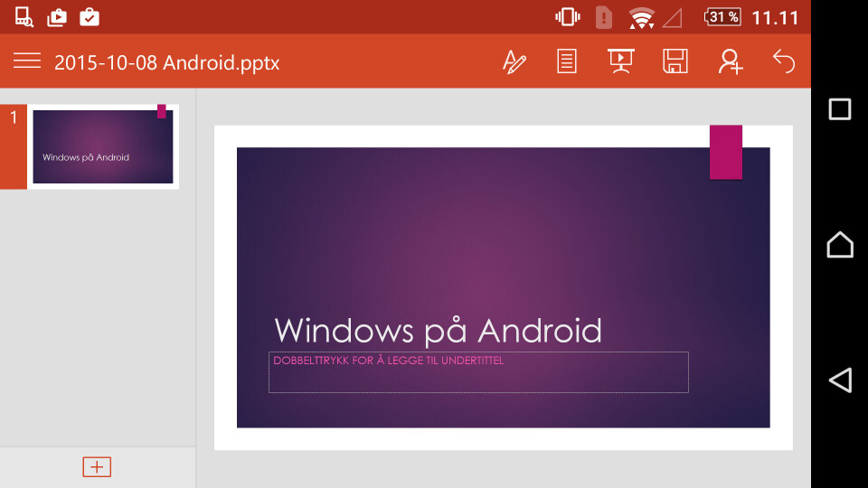Start the slideshow presentation

pyautogui.click(x=620, y=61)
